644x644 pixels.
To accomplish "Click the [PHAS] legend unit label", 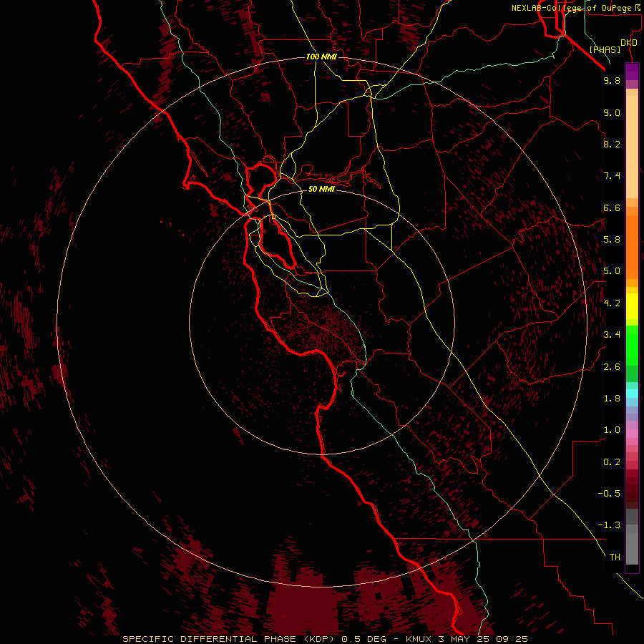I will (605, 50).
